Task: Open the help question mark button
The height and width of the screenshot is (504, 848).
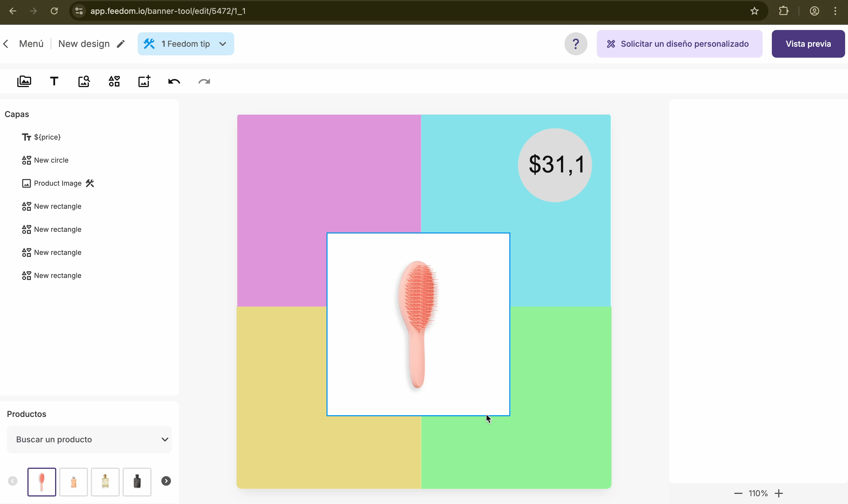Action: 575,44
